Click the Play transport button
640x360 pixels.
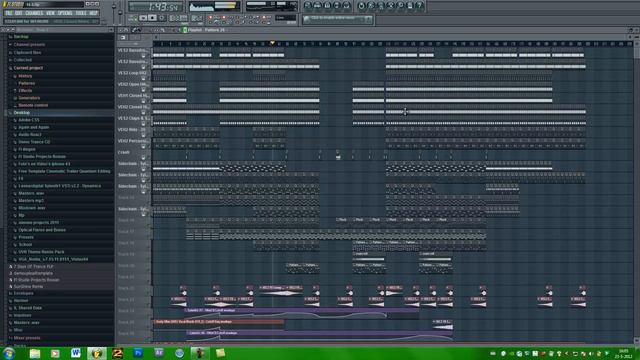pos(143,18)
